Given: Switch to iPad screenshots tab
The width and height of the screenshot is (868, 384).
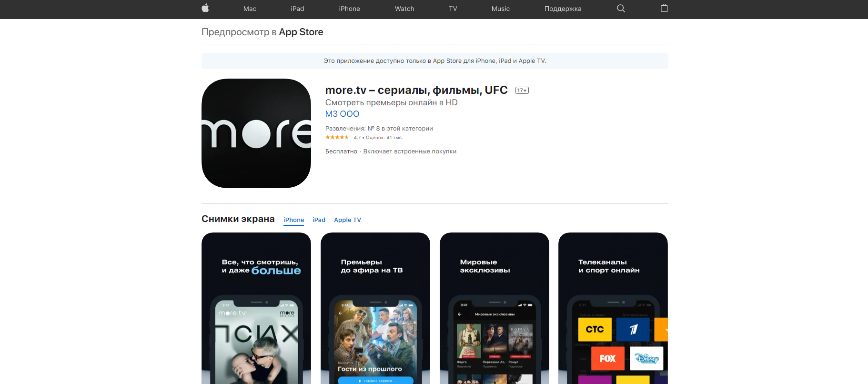Looking at the screenshot, I should coord(319,220).
